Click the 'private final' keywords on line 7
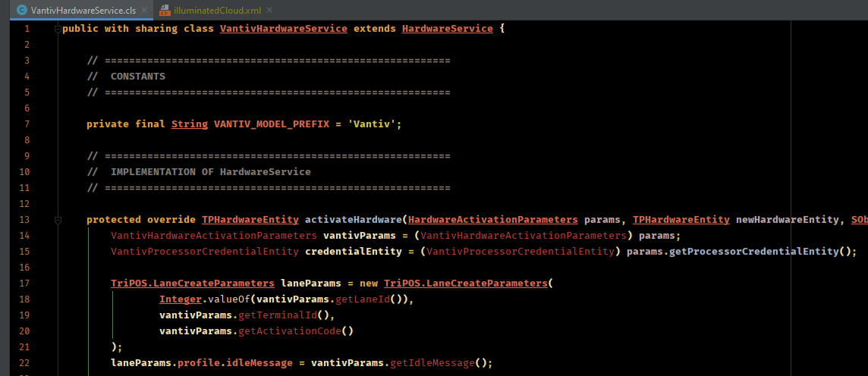The image size is (868, 376). pyautogui.click(x=126, y=124)
